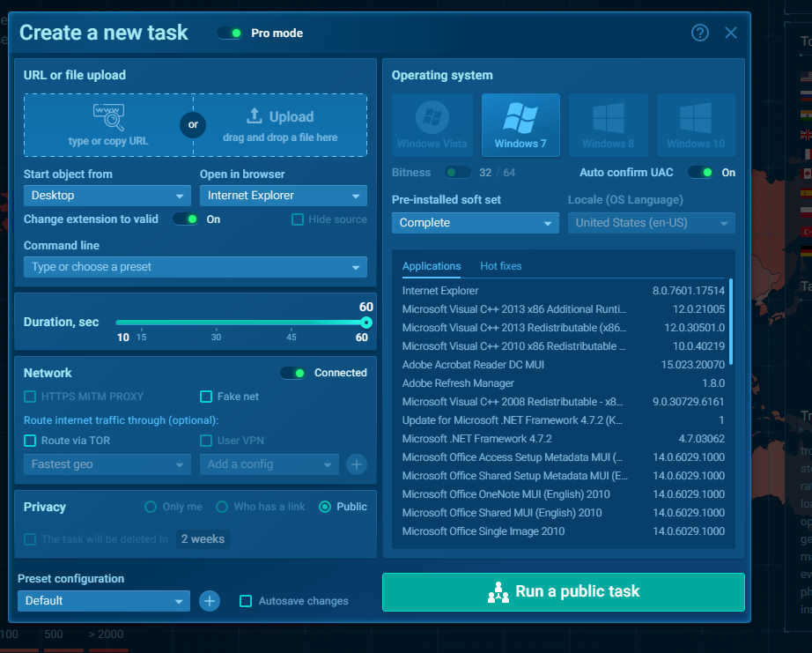
Task: Toggle Change extension to valid switch
Action: click(x=186, y=219)
